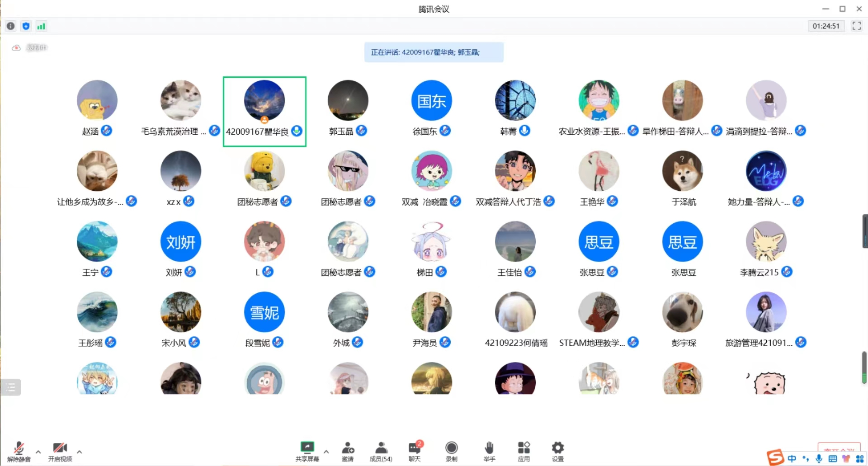Click the Share Screen (共享屏幕) button
The image size is (868, 466).
307,451
